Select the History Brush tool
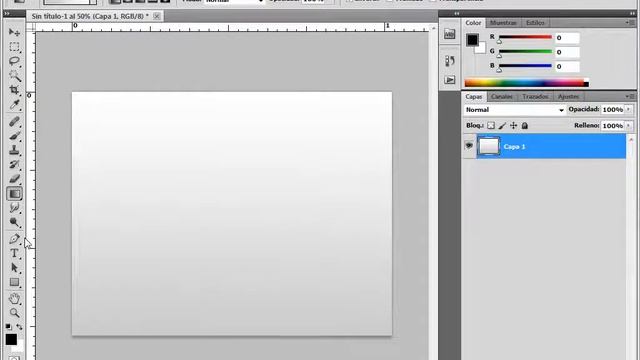The image size is (640, 360). [14, 164]
